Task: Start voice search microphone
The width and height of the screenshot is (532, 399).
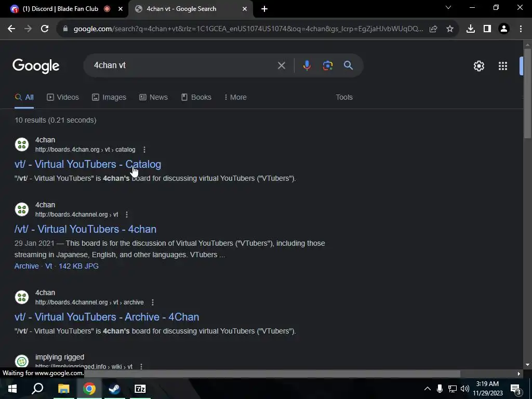Action: click(307, 65)
